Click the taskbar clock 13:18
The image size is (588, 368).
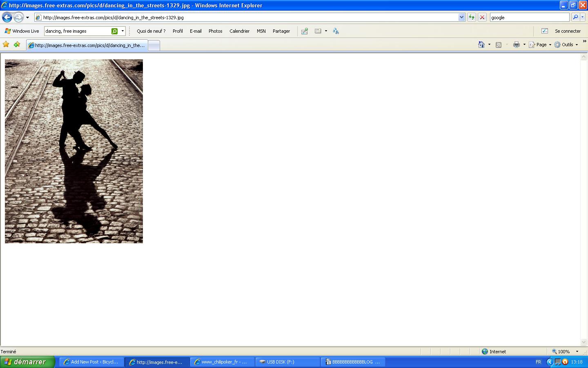click(577, 362)
